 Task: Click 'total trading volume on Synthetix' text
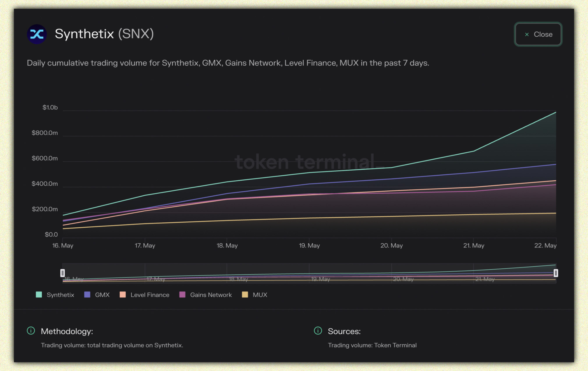(x=135, y=345)
